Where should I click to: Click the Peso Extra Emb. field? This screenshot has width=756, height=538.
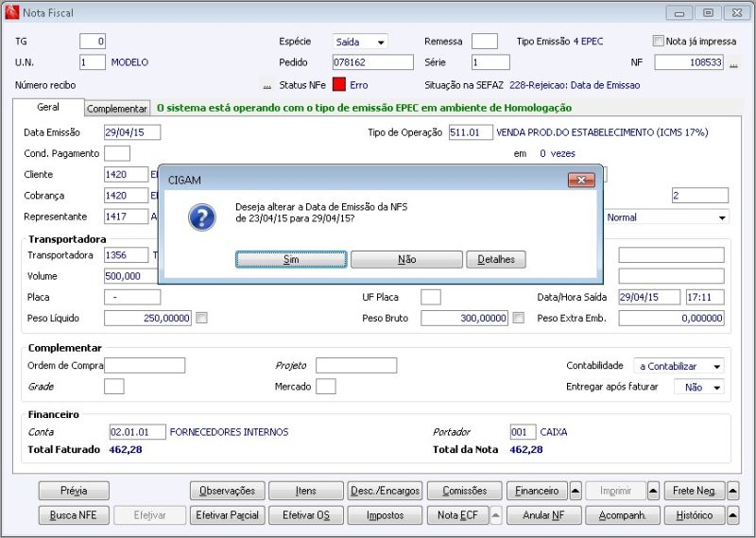pos(671,318)
